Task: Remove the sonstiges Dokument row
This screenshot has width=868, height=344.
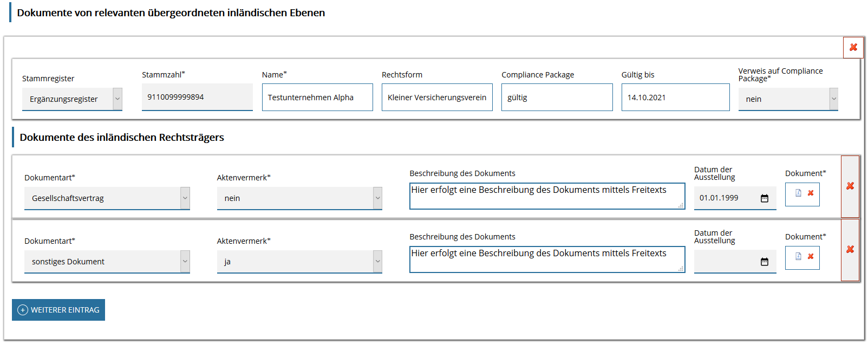Action: pyautogui.click(x=850, y=250)
